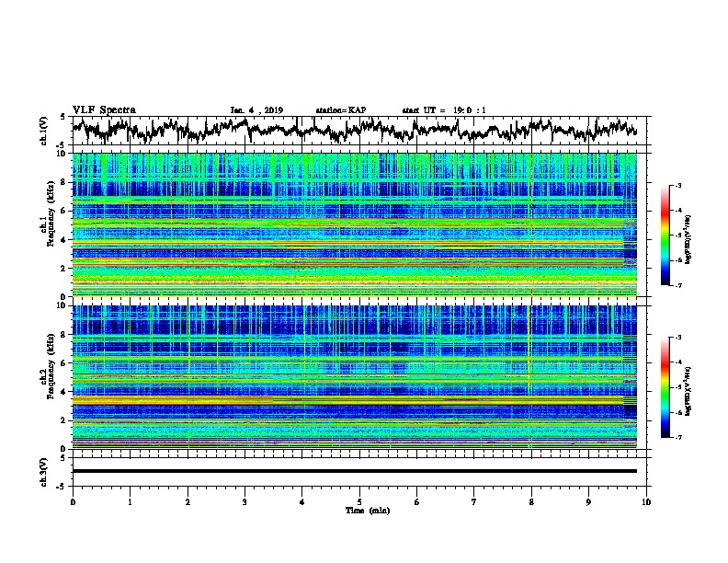This screenshot has height=563, width=728.
Task: Click time axis tick label "2"
Action: coord(188,502)
